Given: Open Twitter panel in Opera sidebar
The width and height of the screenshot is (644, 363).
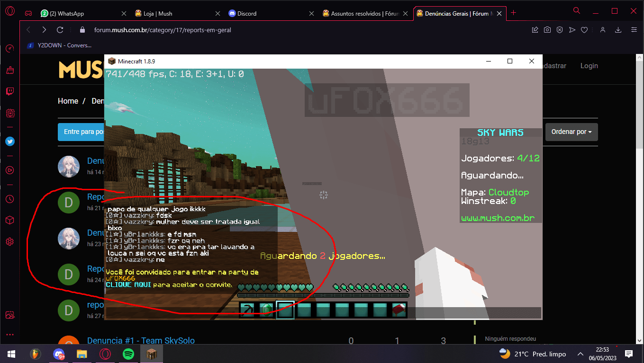Looking at the screenshot, I should (x=9, y=141).
